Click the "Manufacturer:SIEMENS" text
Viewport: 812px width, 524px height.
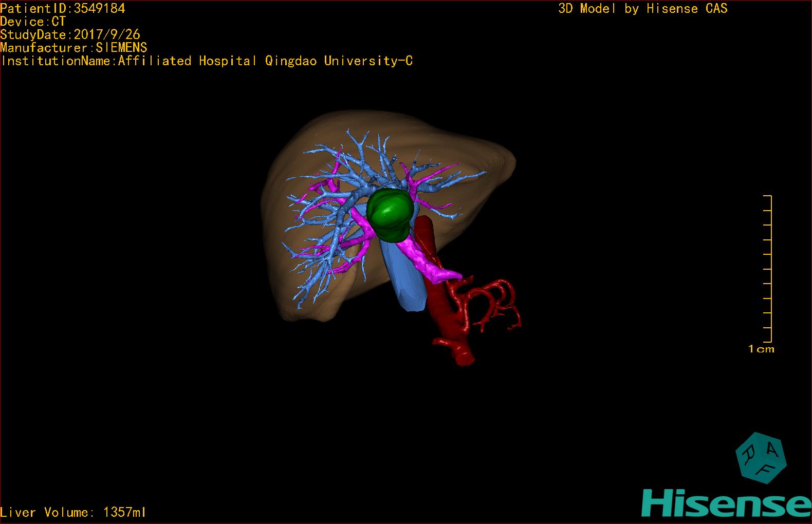coord(73,48)
